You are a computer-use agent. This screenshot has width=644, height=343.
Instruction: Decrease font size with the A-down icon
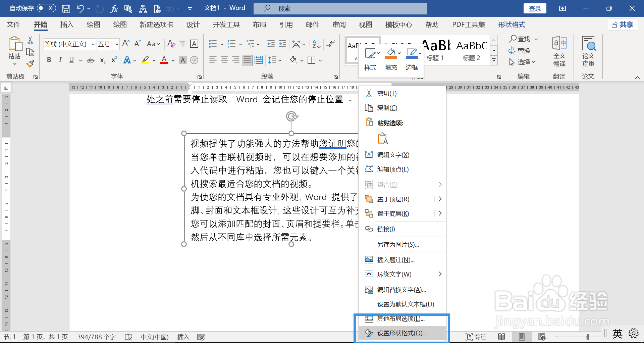point(138,44)
